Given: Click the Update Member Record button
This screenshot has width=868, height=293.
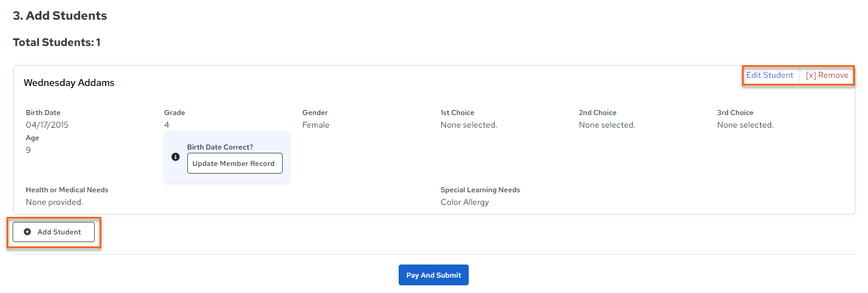Looking at the screenshot, I should [234, 163].
